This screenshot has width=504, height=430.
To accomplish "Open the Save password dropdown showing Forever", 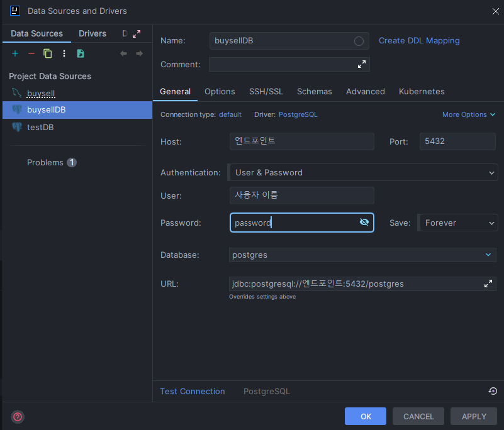I will [x=459, y=223].
